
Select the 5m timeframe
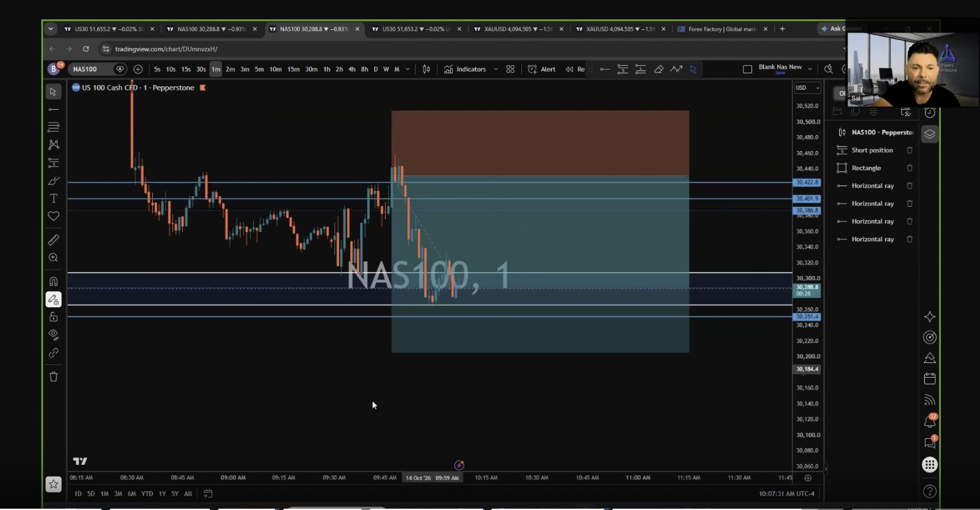[x=259, y=69]
